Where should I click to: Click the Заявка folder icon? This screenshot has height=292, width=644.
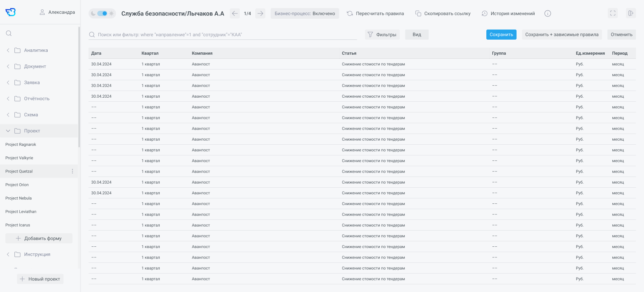pyautogui.click(x=17, y=83)
